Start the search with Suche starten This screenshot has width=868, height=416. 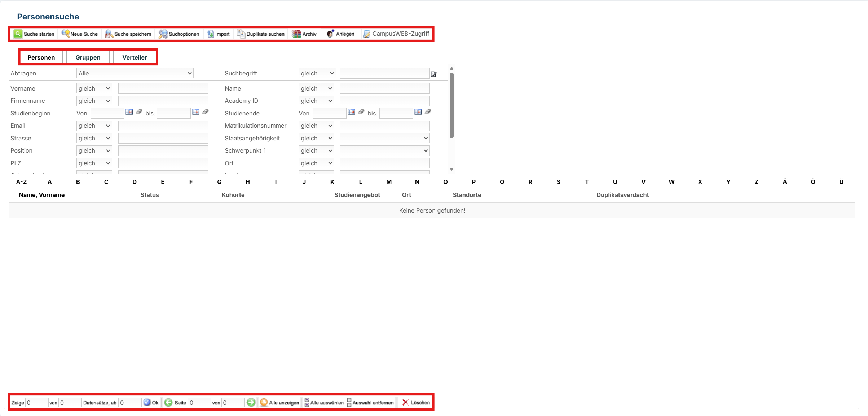click(x=34, y=34)
